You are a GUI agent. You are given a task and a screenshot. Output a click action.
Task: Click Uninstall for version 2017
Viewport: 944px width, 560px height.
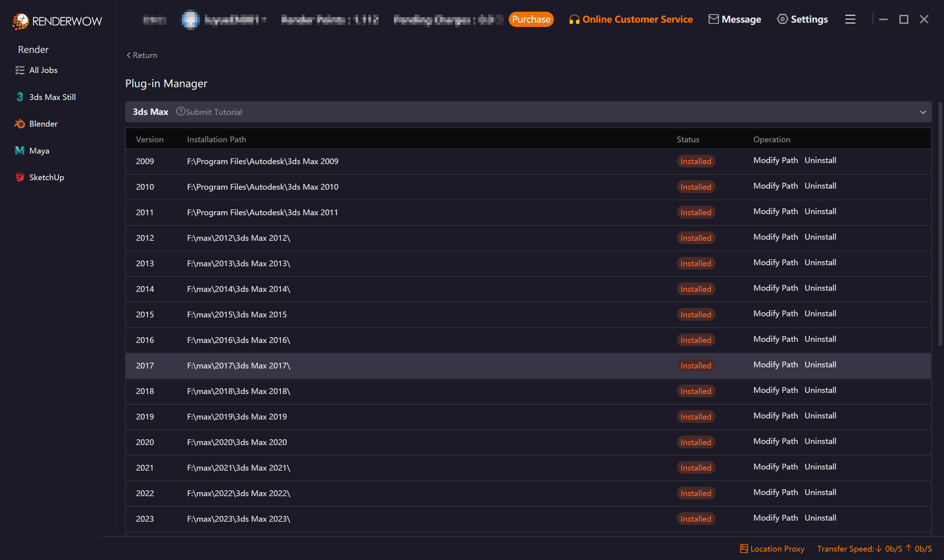[x=820, y=364]
